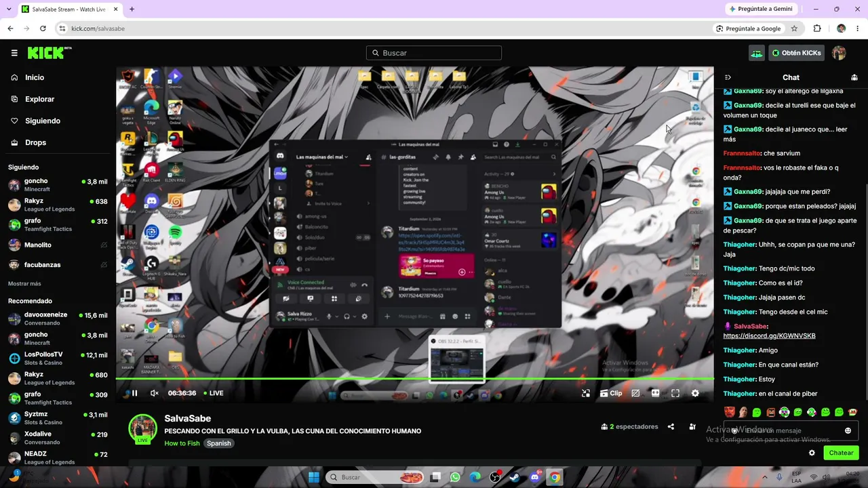This screenshot has height=488, width=868.
Task: Open Xodalive recommended channel
Action: [x=58, y=438]
